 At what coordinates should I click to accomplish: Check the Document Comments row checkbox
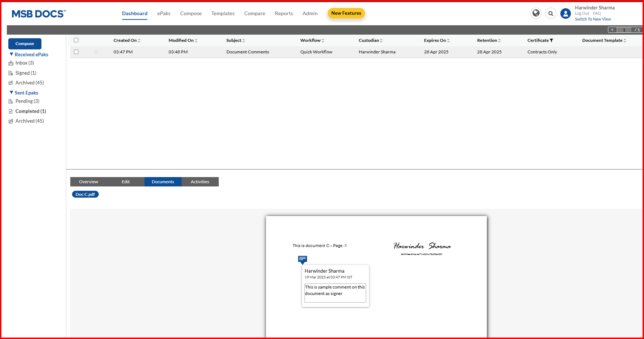(76, 52)
